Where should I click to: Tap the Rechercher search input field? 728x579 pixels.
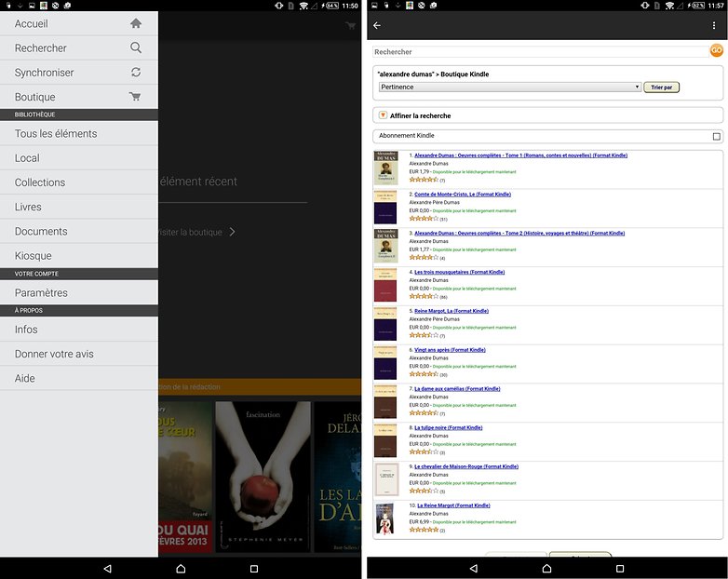pos(541,51)
